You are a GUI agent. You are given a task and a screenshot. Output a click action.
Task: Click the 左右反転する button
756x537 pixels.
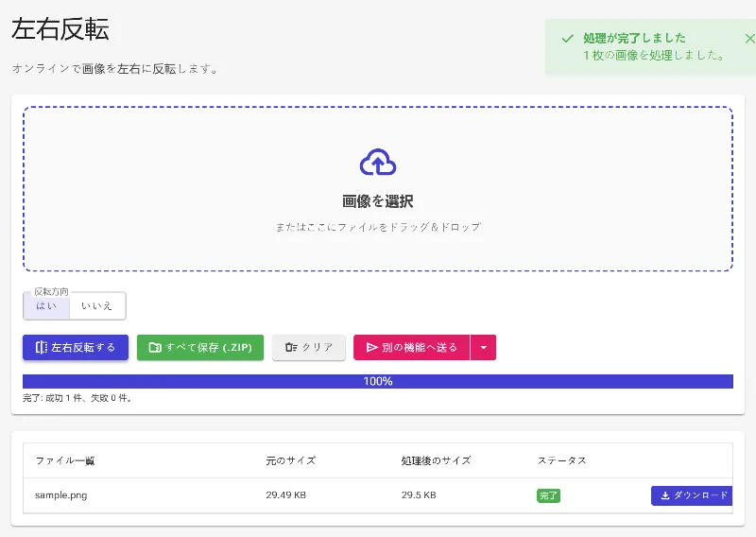tap(76, 347)
